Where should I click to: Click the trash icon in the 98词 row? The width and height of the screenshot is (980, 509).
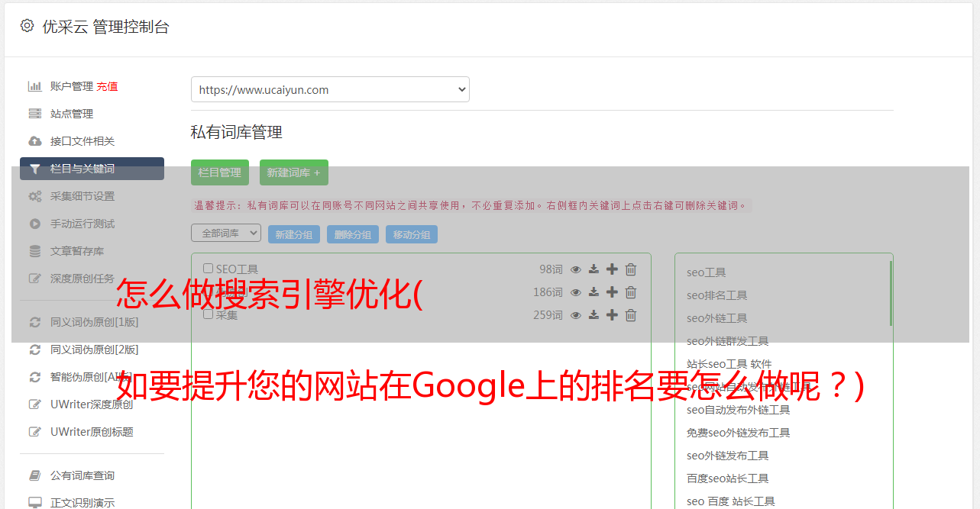coord(631,269)
